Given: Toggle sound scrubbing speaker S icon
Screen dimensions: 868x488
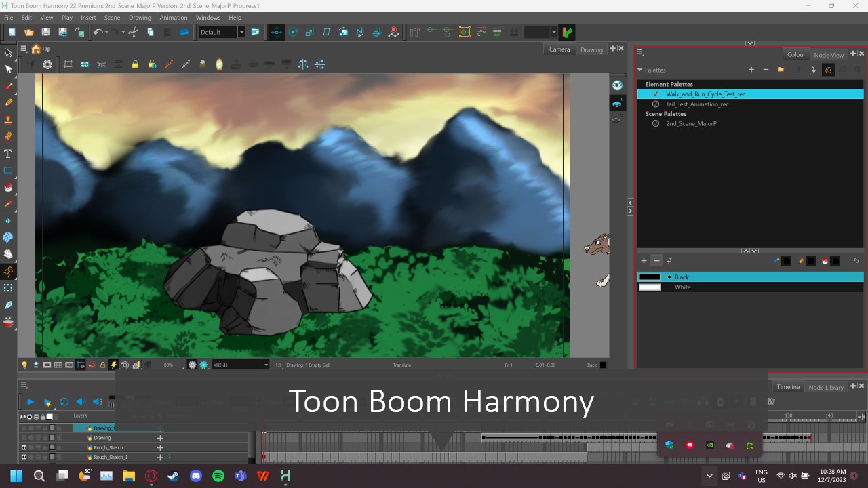Looking at the screenshot, I should [97, 402].
